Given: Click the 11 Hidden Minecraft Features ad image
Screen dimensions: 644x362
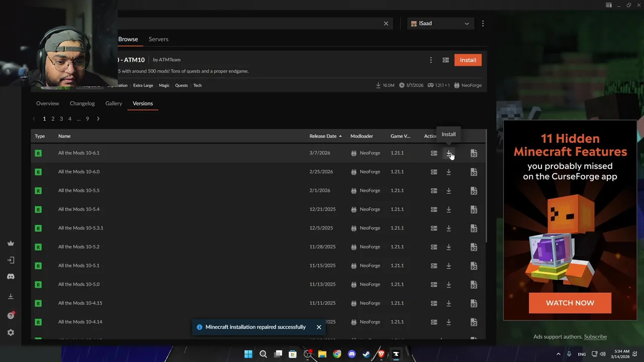Looking at the screenshot, I should click(x=570, y=220).
